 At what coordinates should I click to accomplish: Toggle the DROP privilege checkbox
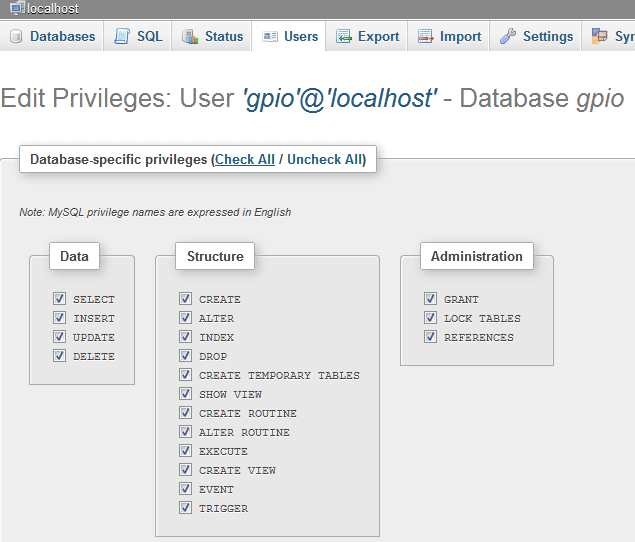tap(185, 356)
